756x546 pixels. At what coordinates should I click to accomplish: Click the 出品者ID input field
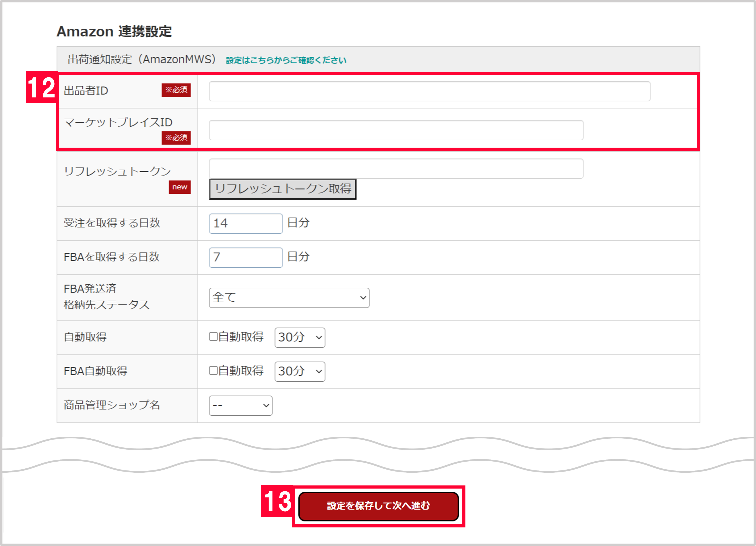tap(429, 91)
